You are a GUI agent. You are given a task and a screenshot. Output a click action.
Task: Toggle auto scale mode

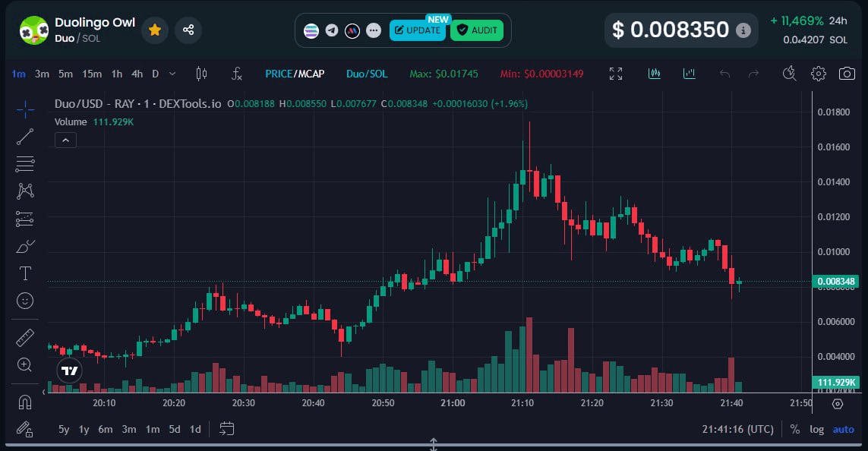pyautogui.click(x=843, y=429)
